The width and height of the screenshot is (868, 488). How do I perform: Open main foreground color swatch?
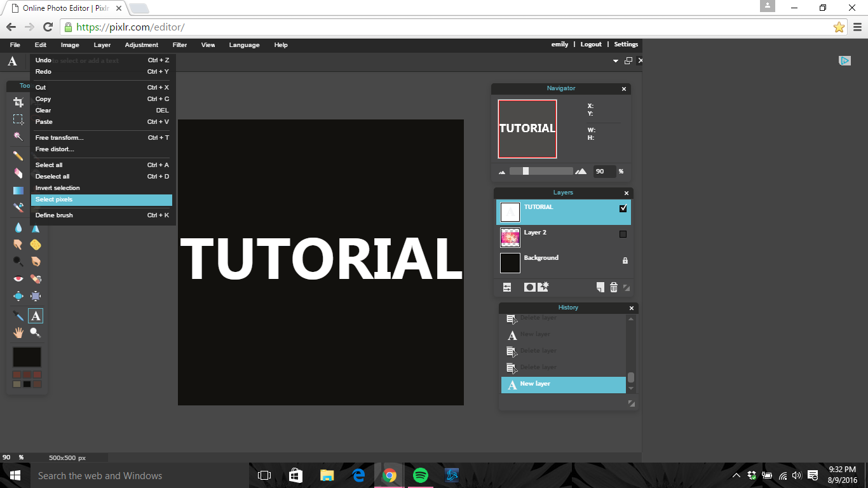point(27,356)
